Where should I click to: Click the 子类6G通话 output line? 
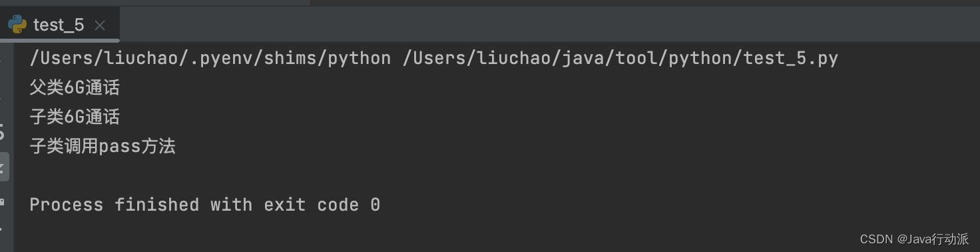(75, 117)
